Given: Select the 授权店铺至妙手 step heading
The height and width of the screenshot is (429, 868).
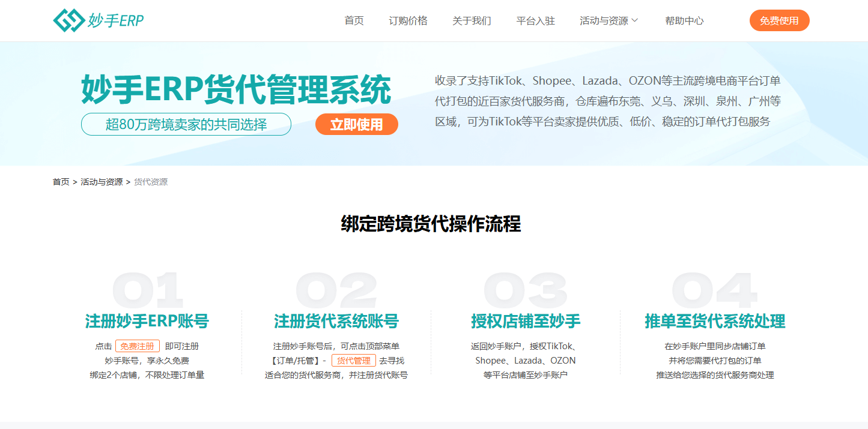Looking at the screenshot, I should (x=526, y=321).
